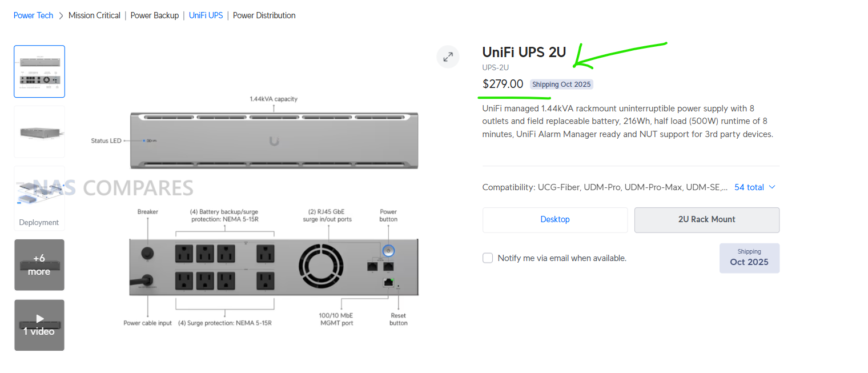This screenshot has width=868, height=373.
Task: Open the Deployment thumbnail
Action: (39, 198)
